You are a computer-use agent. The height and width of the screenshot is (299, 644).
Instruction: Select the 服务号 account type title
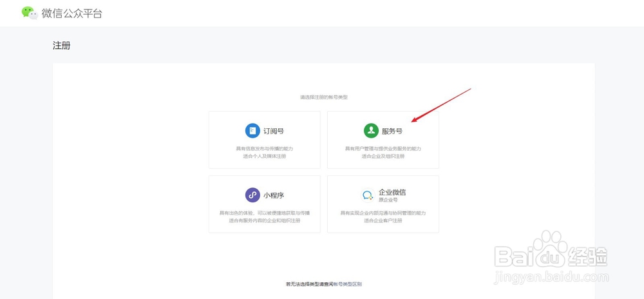point(392,131)
